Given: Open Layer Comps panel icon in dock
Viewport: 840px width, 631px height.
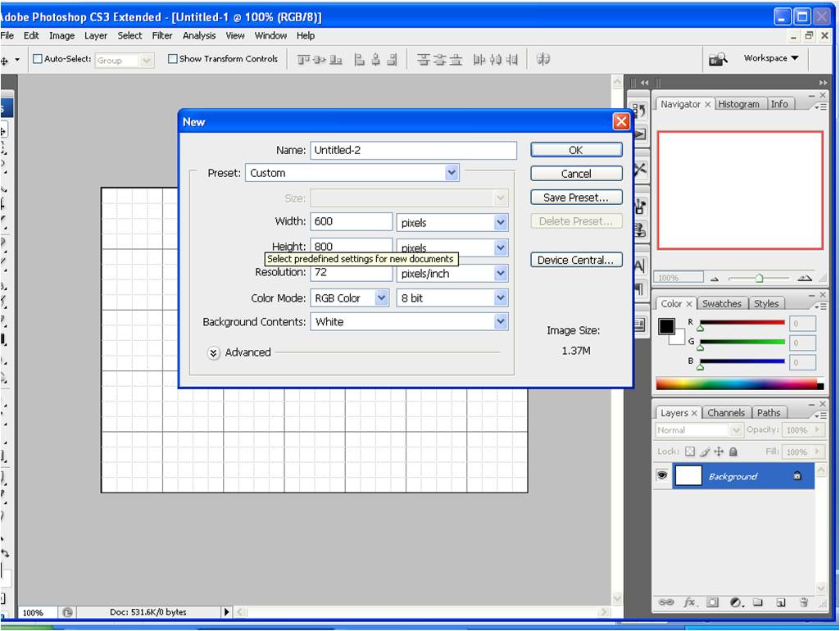Looking at the screenshot, I should pos(639,324).
